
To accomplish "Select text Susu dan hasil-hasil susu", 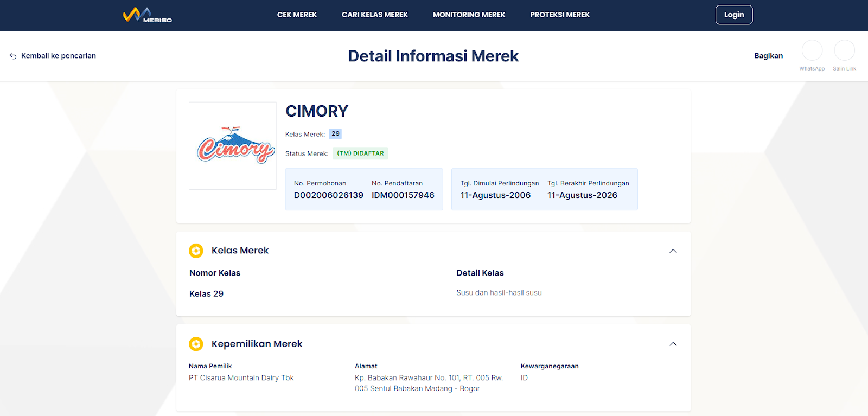I will point(499,293).
